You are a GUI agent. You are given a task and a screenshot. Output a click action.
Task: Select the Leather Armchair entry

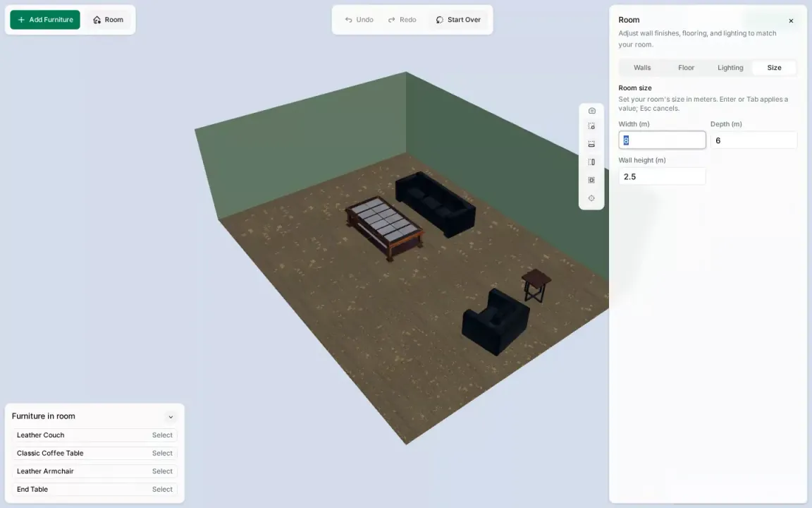(94, 471)
